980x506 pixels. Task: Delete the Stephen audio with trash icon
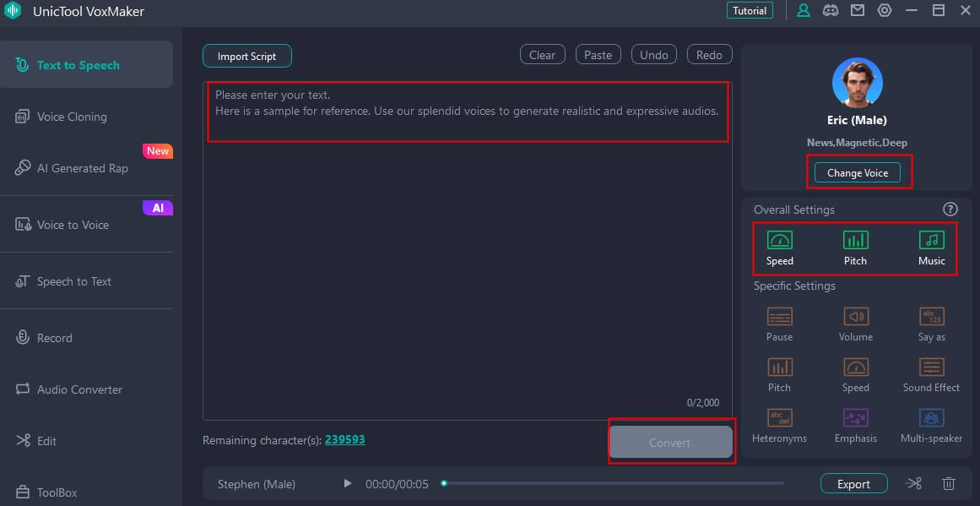tap(949, 484)
